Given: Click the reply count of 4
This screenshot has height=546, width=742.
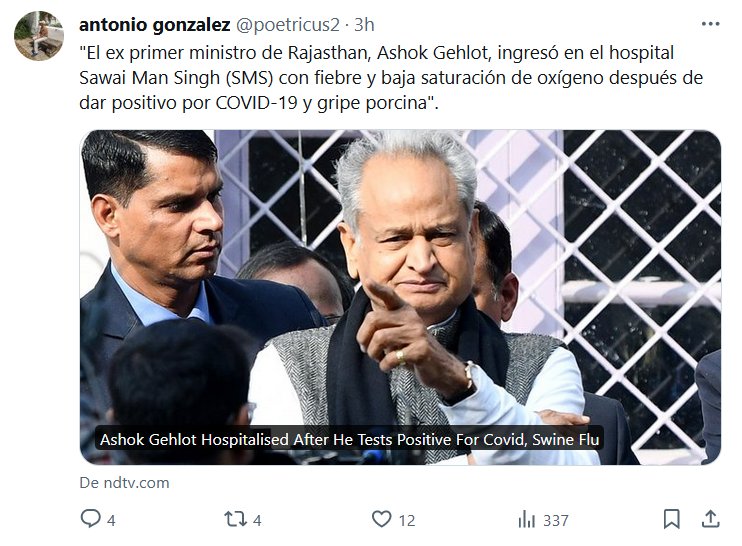Looking at the screenshot, I should (112, 520).
